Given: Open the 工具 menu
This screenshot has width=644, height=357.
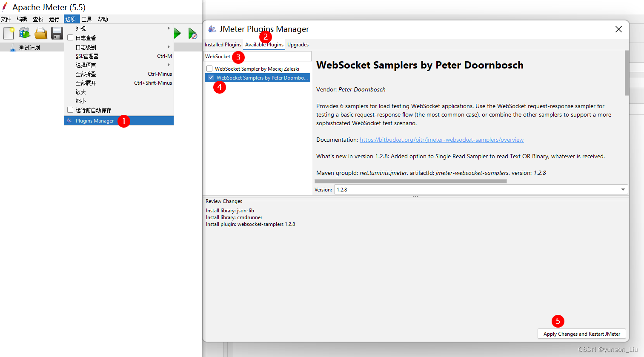Looking at the screenshot, I should [x=87, y=19].
